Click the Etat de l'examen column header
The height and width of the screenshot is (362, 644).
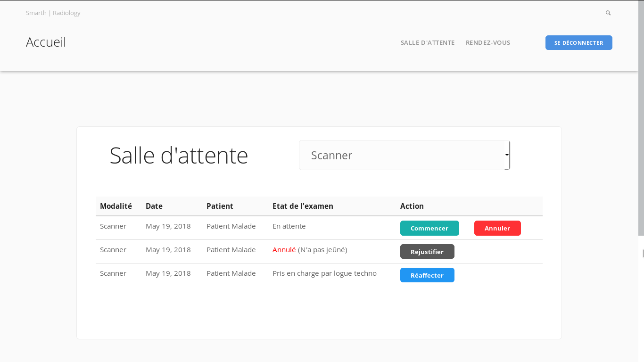[303, 206]
